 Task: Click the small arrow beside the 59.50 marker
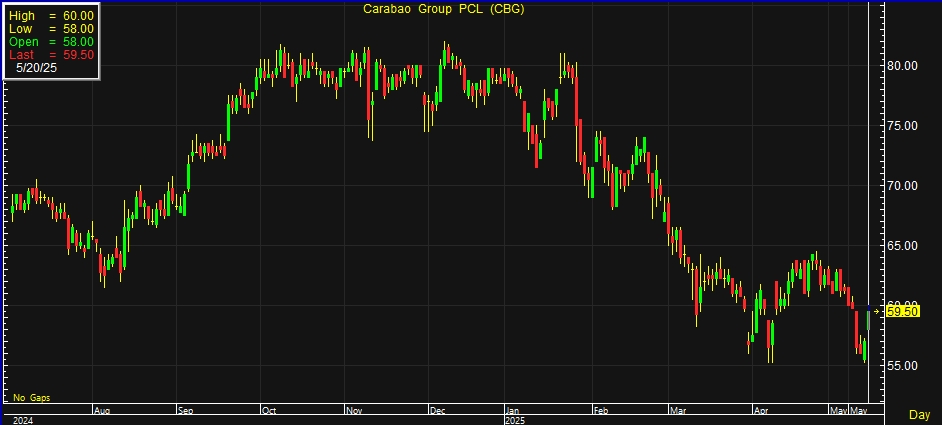click(879, 312)
